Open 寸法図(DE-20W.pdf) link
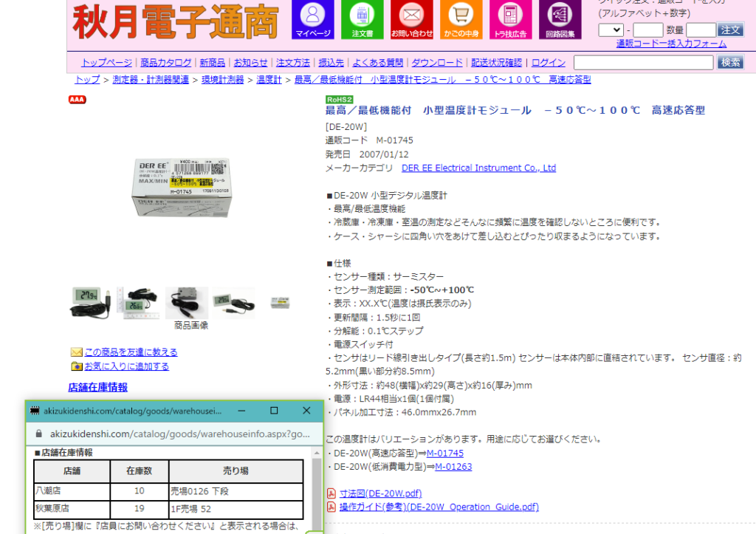 [x=380, y=493]
